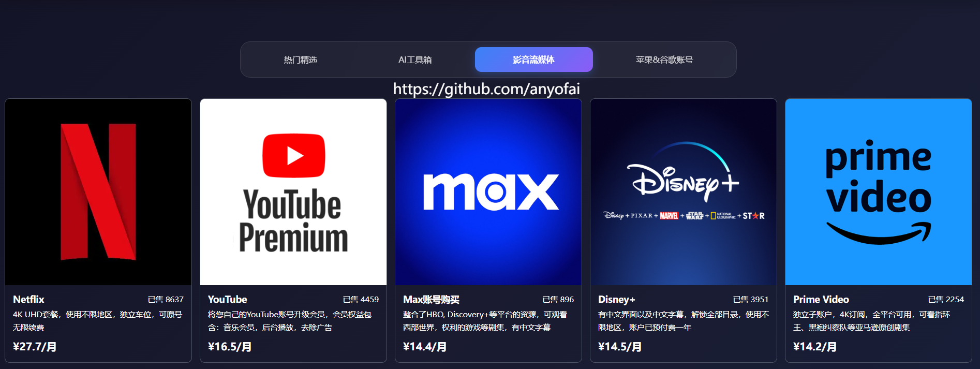Click the 已售 4459 sales count

[361, 300]
